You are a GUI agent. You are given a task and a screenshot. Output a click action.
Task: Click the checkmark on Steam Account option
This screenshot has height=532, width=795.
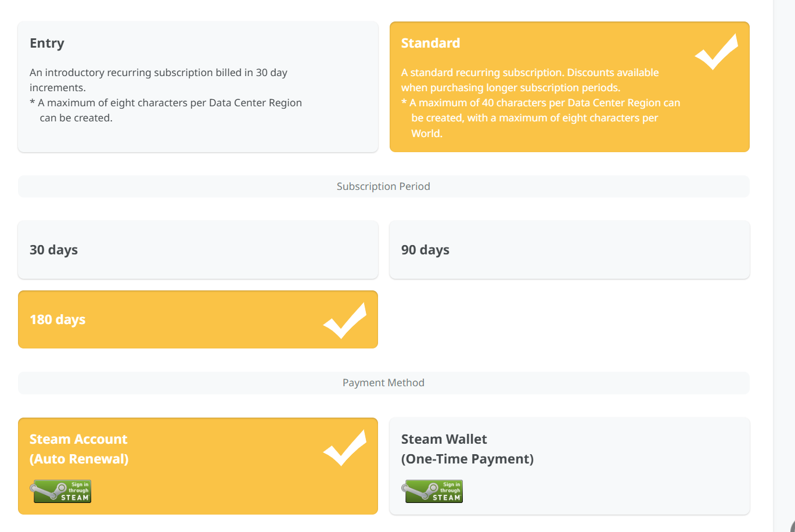pyautogui.click(x=344, y=448)
